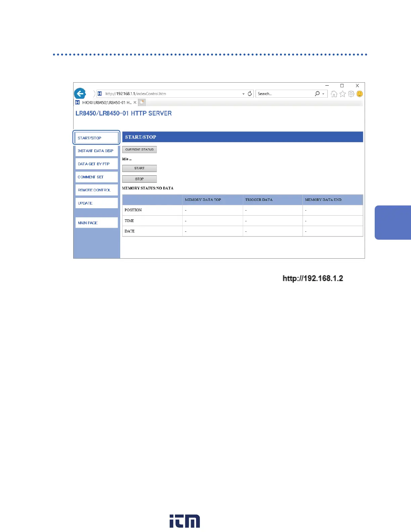Click the 'Idle ...' status text
Screen dimensions: 411x532
tap(127, 159)
